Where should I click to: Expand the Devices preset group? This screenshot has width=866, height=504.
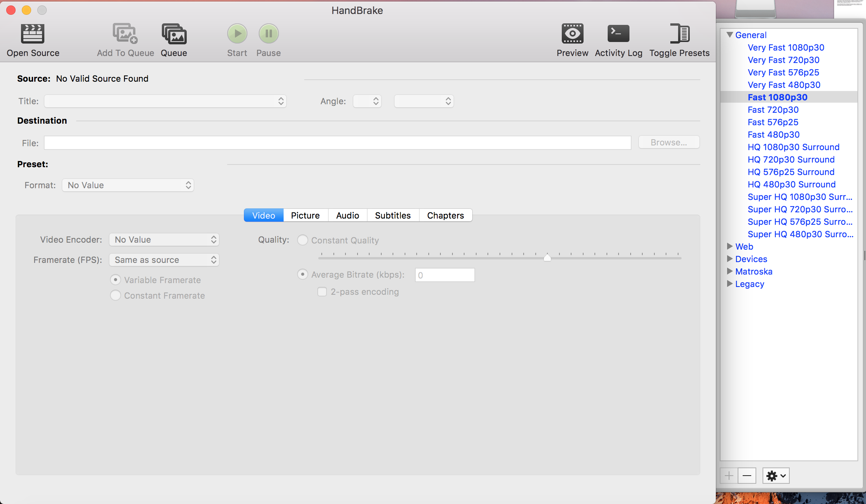730,259
